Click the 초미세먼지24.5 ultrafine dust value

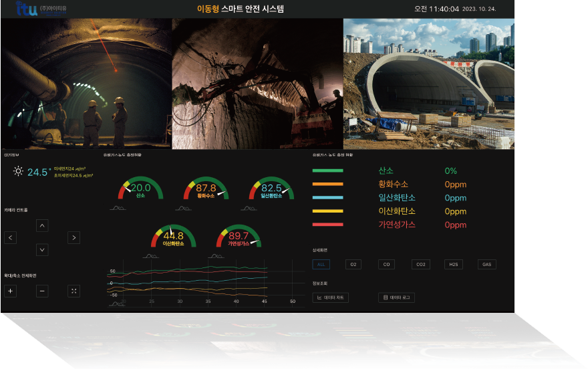pyautogui.click(x=73, y=176)
